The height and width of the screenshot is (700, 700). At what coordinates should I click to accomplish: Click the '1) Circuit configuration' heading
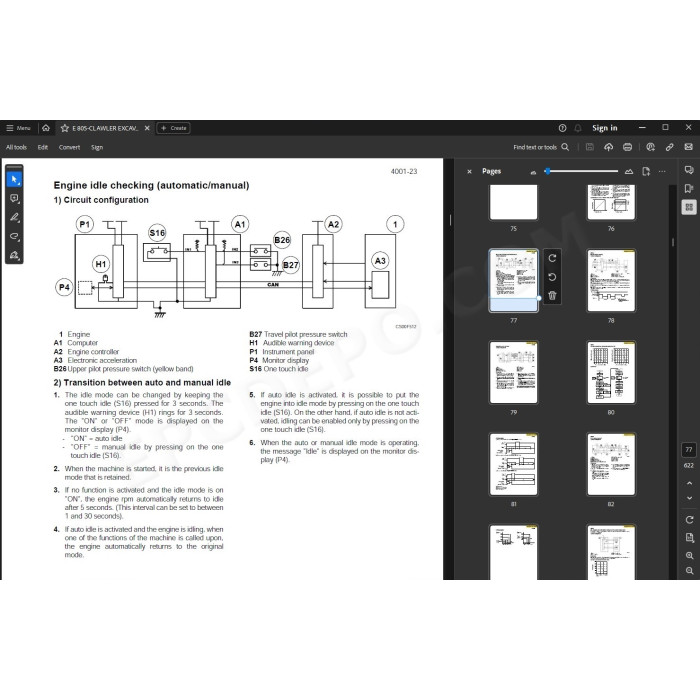tap(101, 200)
